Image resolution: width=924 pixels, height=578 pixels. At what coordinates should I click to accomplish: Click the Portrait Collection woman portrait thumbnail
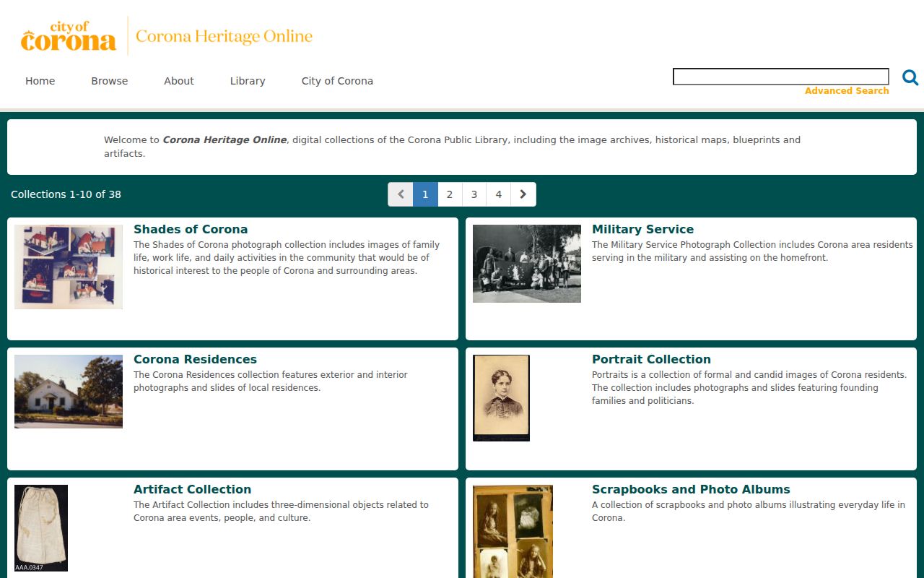pos(501,398)
